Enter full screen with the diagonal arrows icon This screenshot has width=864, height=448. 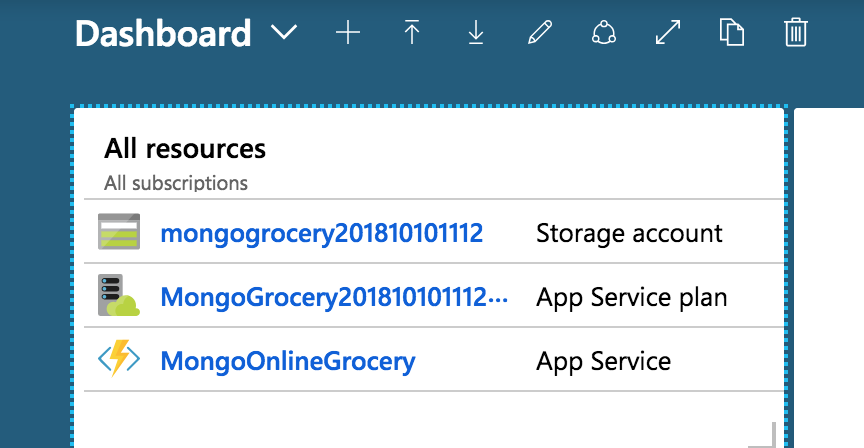point(667,33)
